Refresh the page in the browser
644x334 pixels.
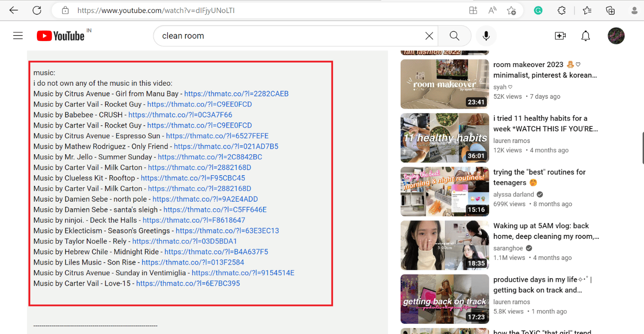pos(37,10)
